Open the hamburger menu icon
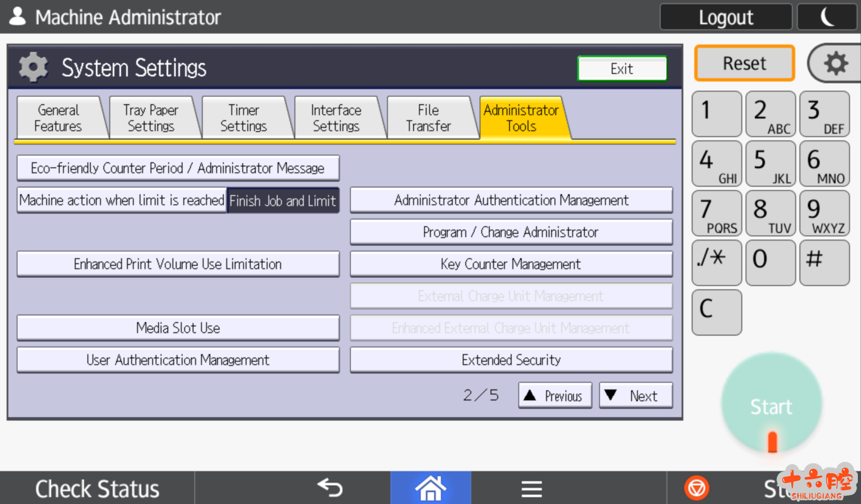Screen dimensions: 861x504 pyautogui.click(x=531, y=488)
